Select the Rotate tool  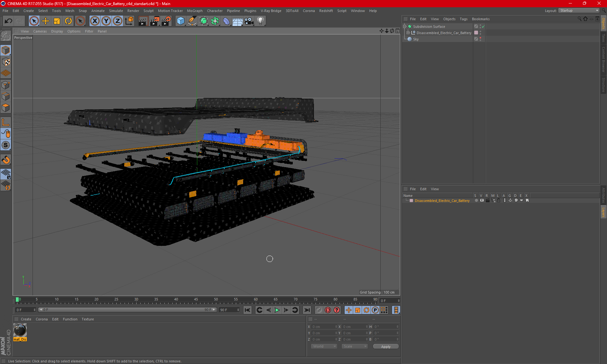pos(68,21)
